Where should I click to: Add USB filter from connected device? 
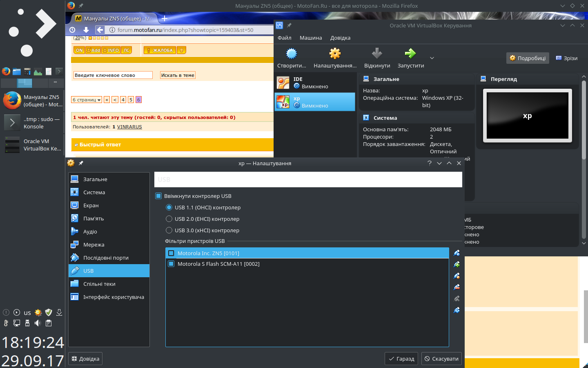coord(457,265)
